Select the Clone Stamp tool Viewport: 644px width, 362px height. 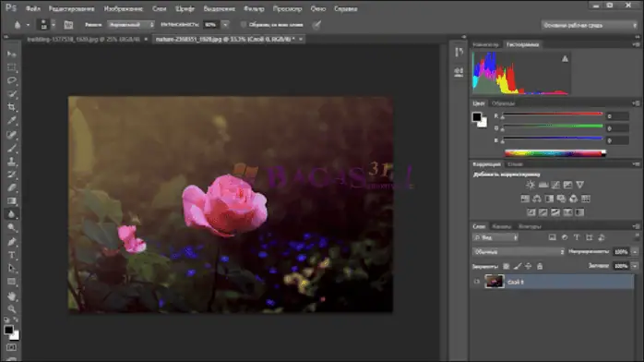click(x=11, y=161)
